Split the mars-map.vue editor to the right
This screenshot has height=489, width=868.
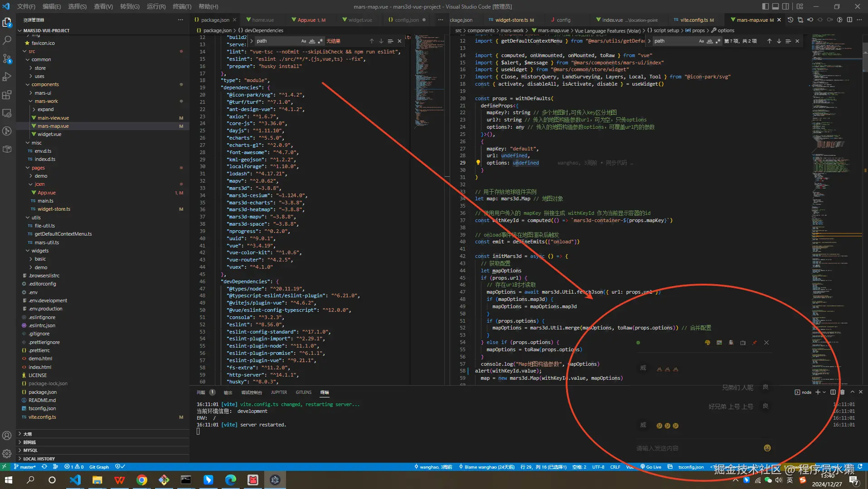849,20
